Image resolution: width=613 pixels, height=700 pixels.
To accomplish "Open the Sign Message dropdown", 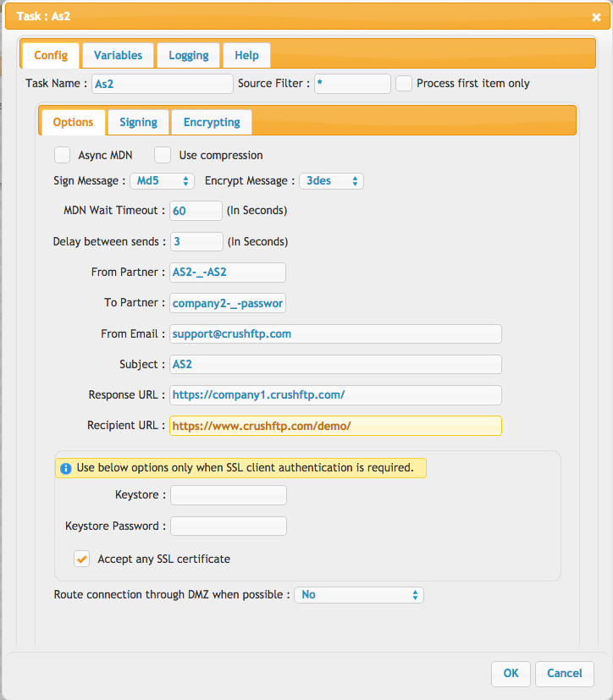I will pos(162,181).
